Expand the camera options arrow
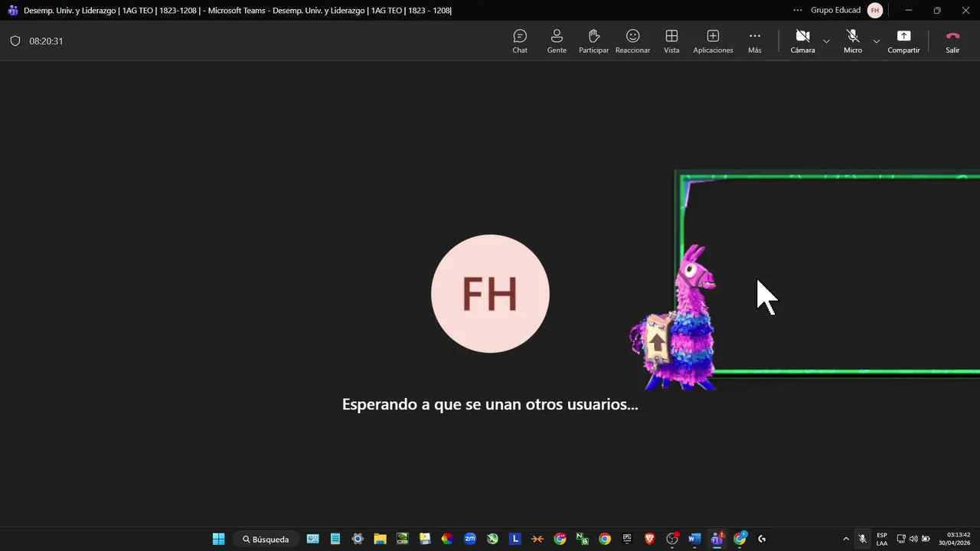This screenshot has height=551, width=980. click(826, 41)
